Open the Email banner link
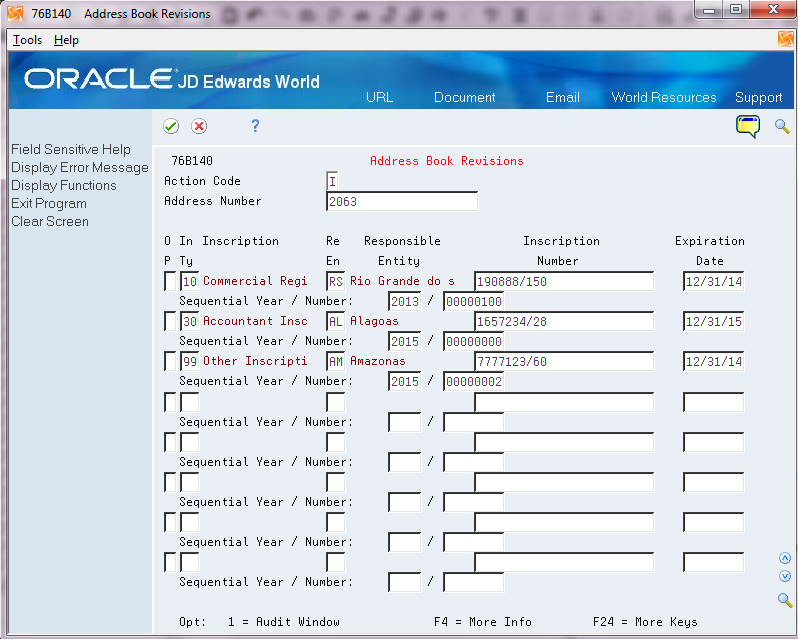The width and height of the screenshot is (798, 639). [563, 97]
